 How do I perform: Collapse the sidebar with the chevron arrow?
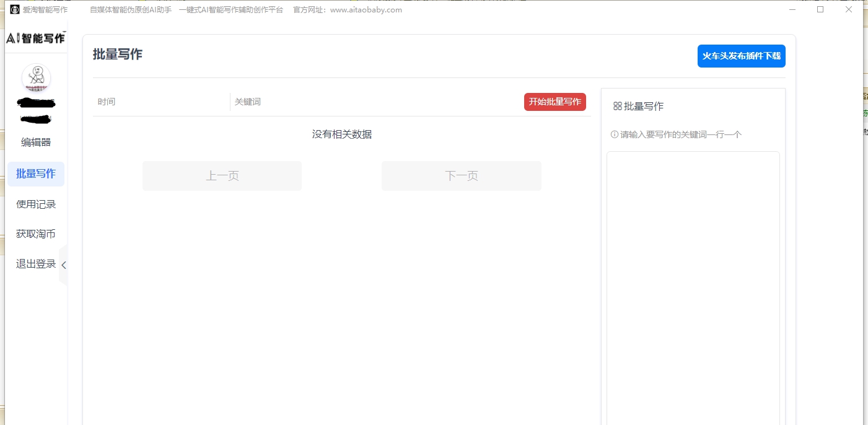63,265
